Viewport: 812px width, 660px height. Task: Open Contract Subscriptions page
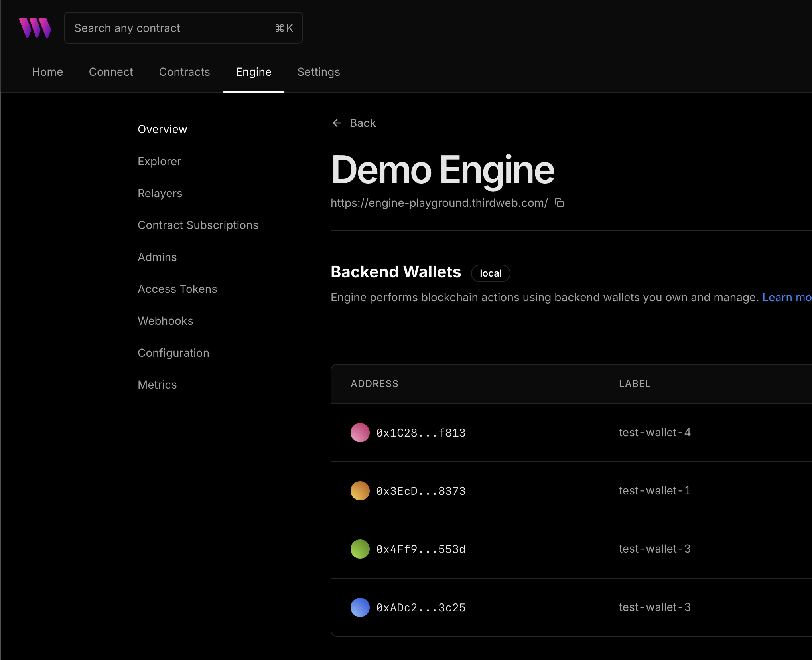pos(198,225)
